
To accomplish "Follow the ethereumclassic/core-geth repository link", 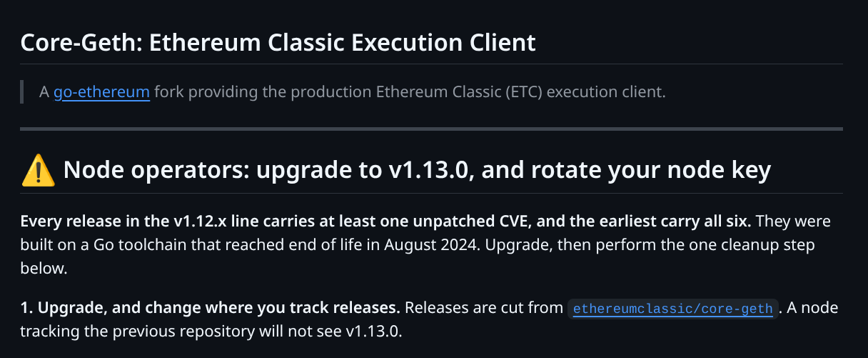I will (673, 309).
